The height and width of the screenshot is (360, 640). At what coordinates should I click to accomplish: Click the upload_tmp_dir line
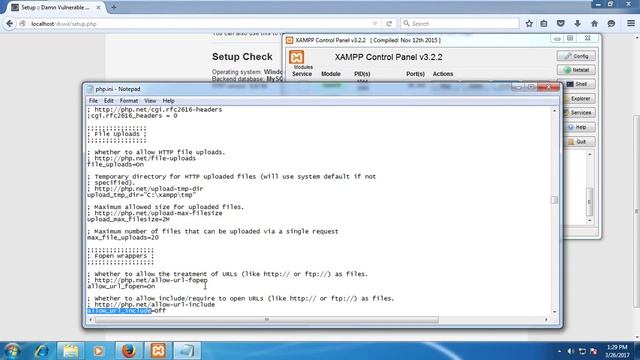click(142, 195)
